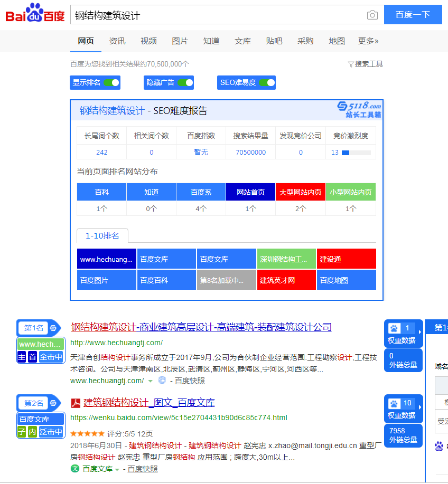The height and width of the screenshot is (484, 448).
Task: Switch to the 资讯 tab
Action: pyautogui.click(x=117, y=41)
